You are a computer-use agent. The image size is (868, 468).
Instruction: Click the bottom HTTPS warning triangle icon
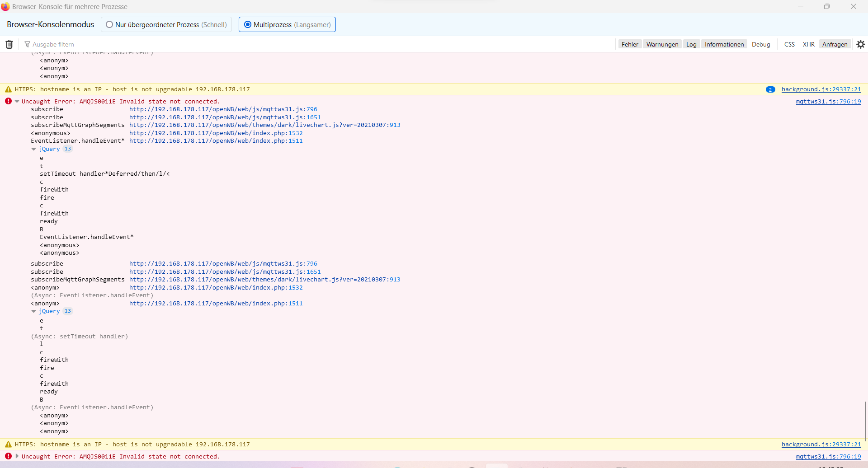tap(8, 445)
